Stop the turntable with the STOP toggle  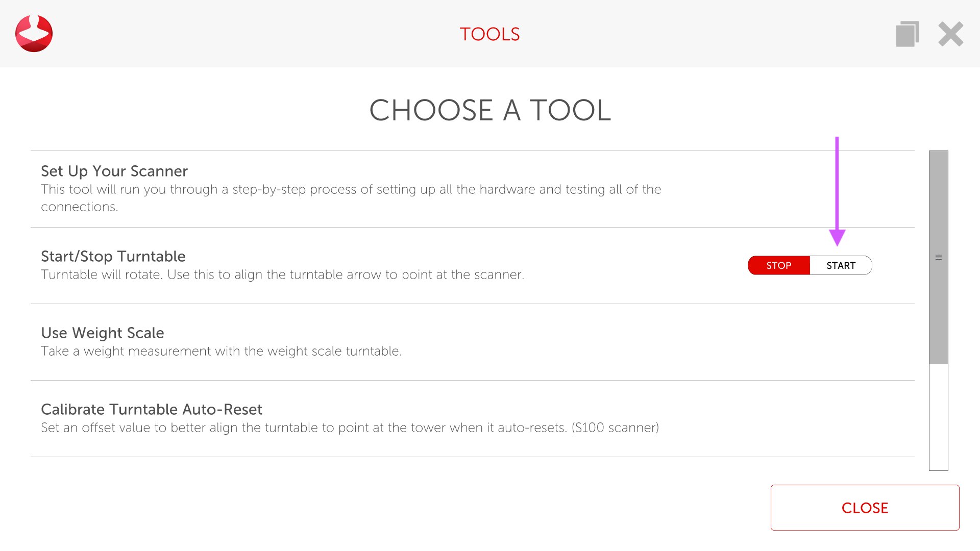(778, 265)
